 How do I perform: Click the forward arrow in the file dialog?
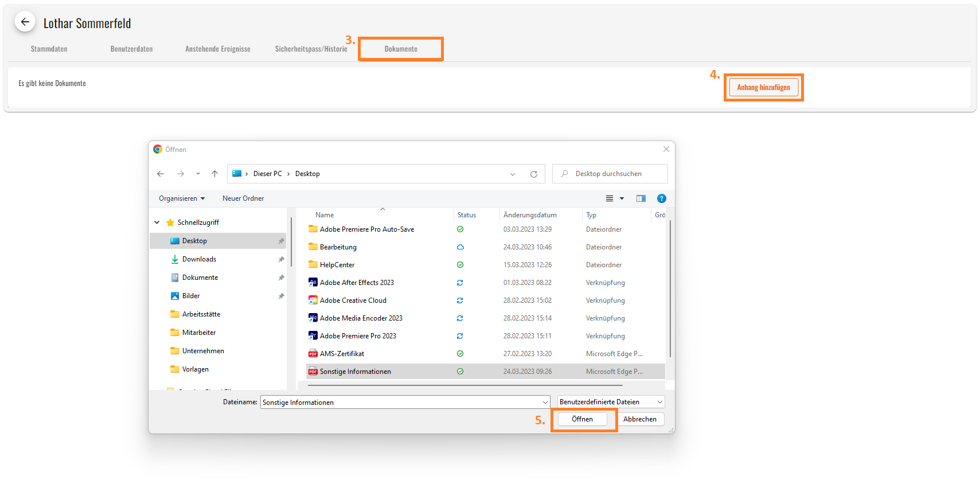coord(181,174)
